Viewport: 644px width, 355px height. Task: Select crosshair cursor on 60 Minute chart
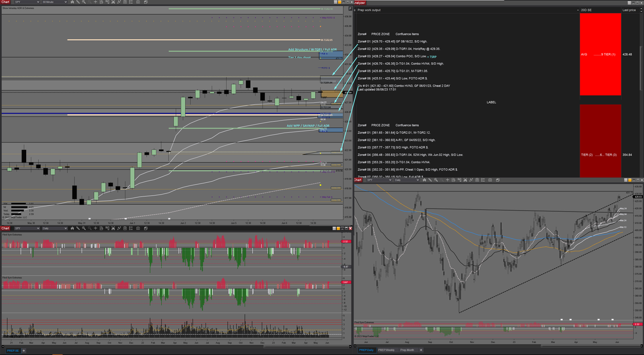(96, 2)
